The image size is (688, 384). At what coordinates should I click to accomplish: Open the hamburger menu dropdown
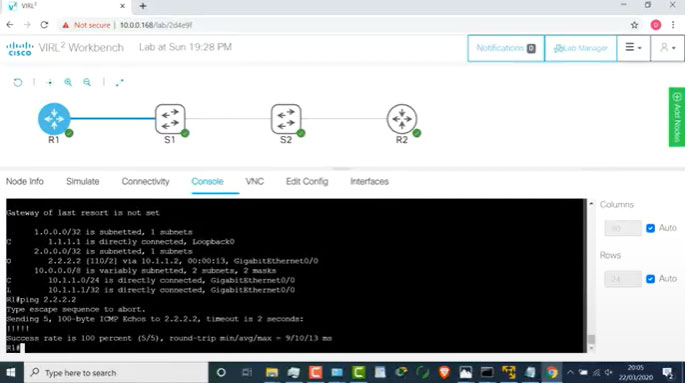click(x=633, y=47)
